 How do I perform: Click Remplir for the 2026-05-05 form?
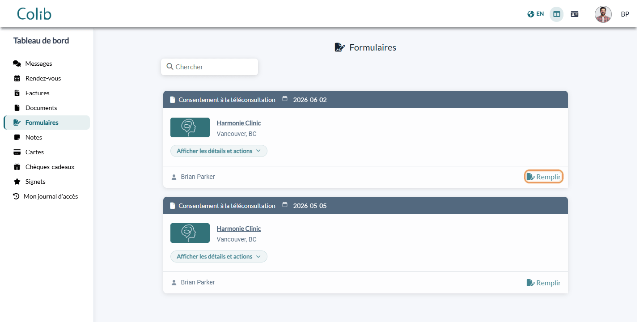[544, 283]
